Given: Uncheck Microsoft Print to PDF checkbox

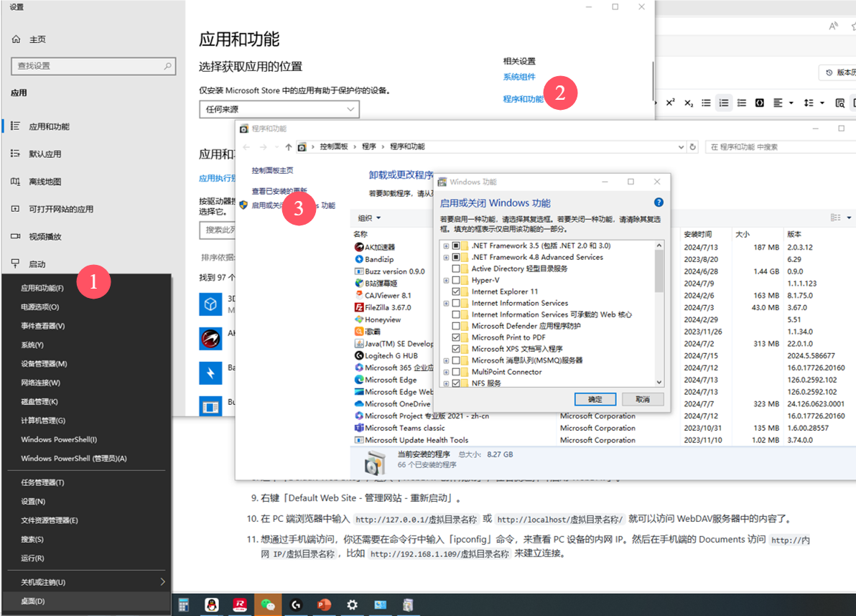Looking at the screenshot, I should [x=456, y=337].
